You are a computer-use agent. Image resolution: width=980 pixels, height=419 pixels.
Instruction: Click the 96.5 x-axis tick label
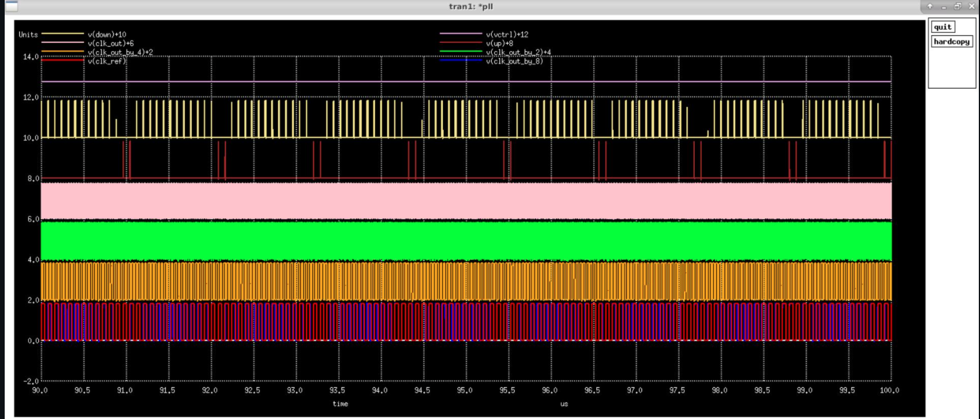[x=592, y=390]
